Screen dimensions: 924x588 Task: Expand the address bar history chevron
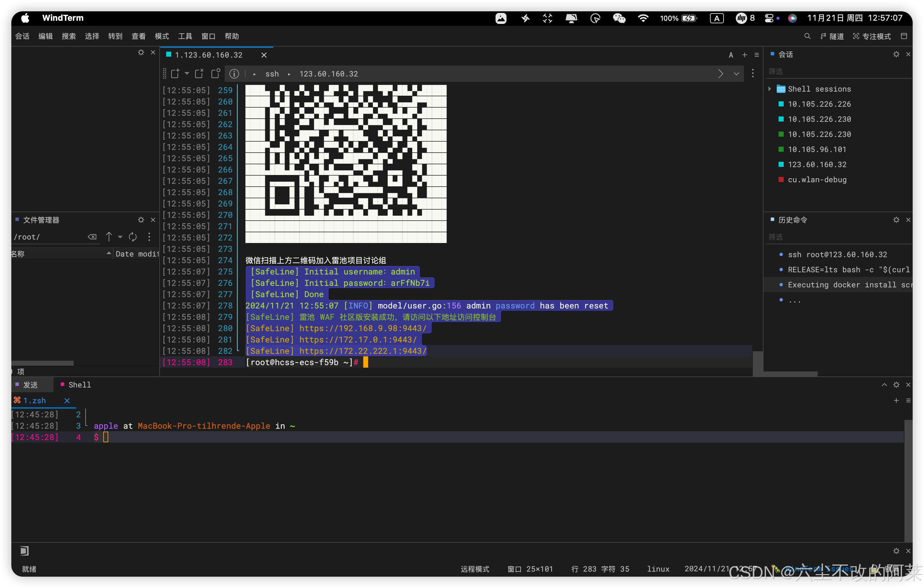(736, 74)
